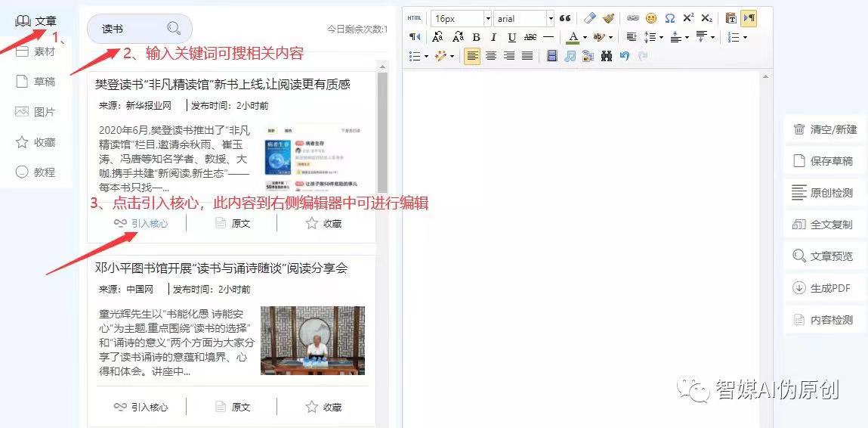868x428 pixels.
Task: Undo the last edit
Action: coord(625,56)
